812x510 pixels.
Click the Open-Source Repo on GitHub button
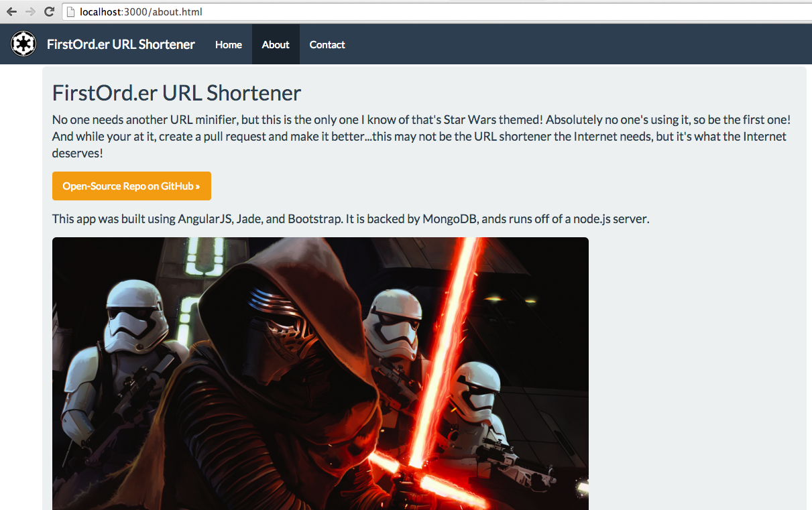pos(131,186)
